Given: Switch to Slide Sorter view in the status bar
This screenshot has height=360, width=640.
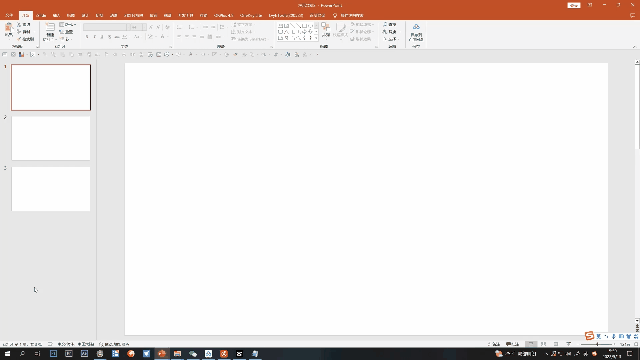Looking at the screenshot, I should [x=543, y=344].
